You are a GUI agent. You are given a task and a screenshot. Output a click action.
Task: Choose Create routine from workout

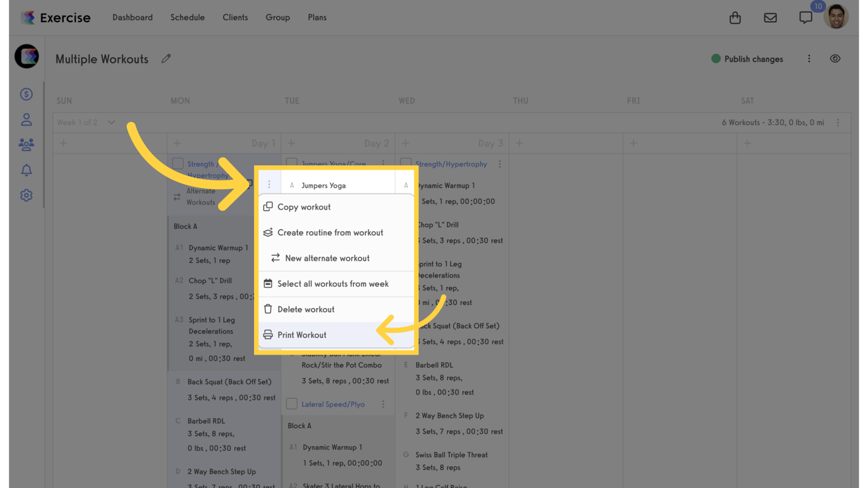336,233
